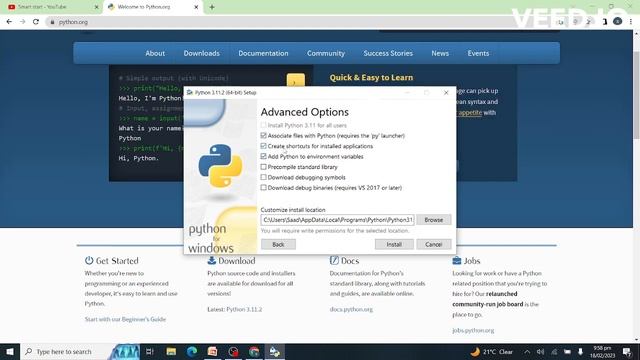
Task: Open the Latest Python 3.11.2 link
Action: (x=244, y=309)
